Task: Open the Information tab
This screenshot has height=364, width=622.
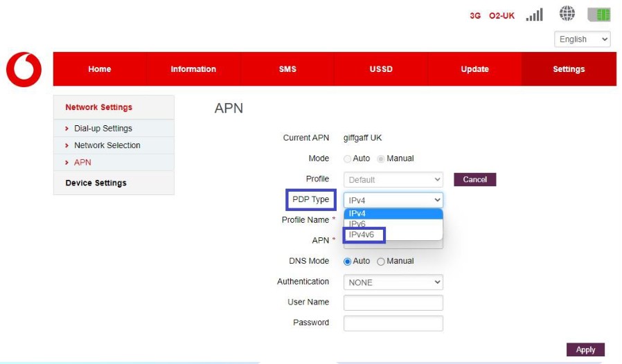Action: pos(193,69)
